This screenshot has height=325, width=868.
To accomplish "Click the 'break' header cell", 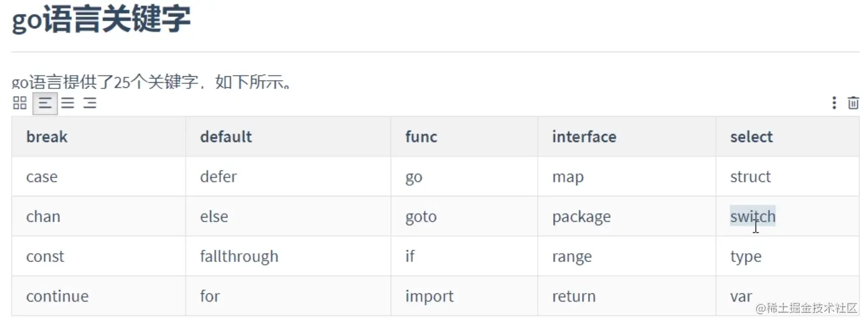I will pos(46,137).
